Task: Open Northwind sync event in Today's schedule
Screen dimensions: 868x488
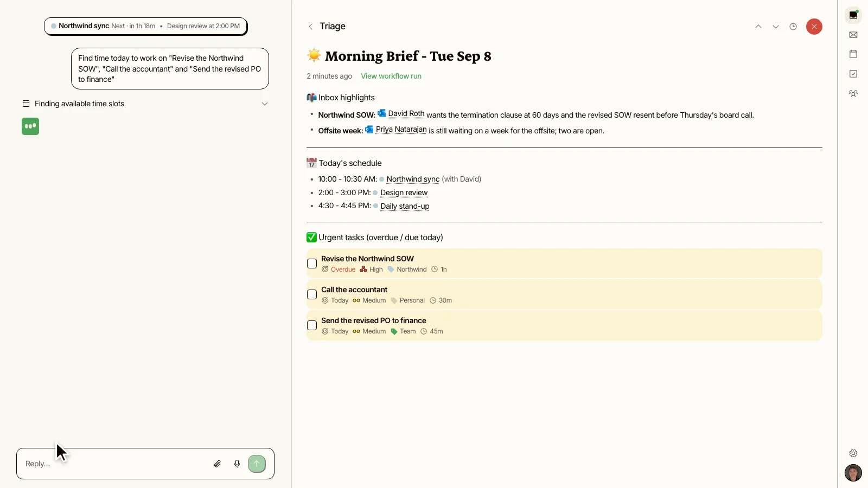Action: [413, 179]
